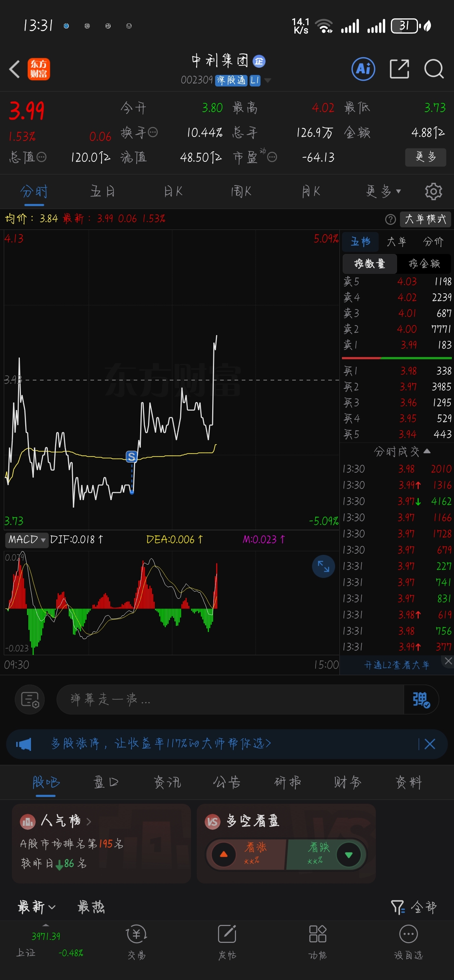This screenshot has height=980, width=454.
Task: Expand the 上证 index bar
Action: (x=46, y=925)
